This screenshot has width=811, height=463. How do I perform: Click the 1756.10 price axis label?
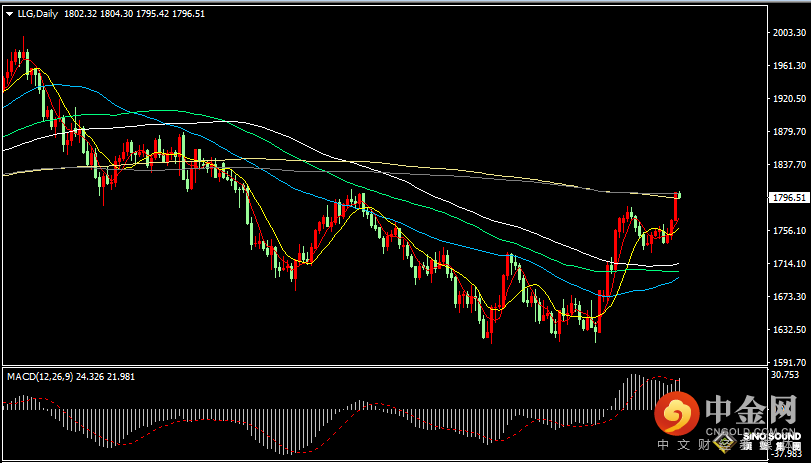tap(789, 231)
